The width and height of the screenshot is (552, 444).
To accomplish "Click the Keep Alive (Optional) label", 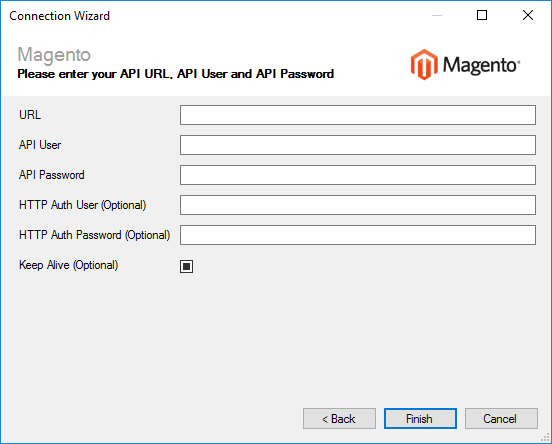I will pos(68,265).
